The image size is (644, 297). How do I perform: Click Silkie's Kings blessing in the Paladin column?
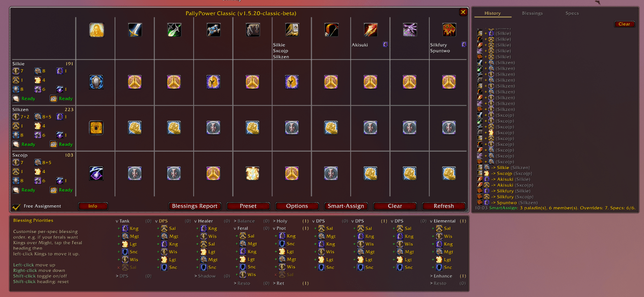292,82
